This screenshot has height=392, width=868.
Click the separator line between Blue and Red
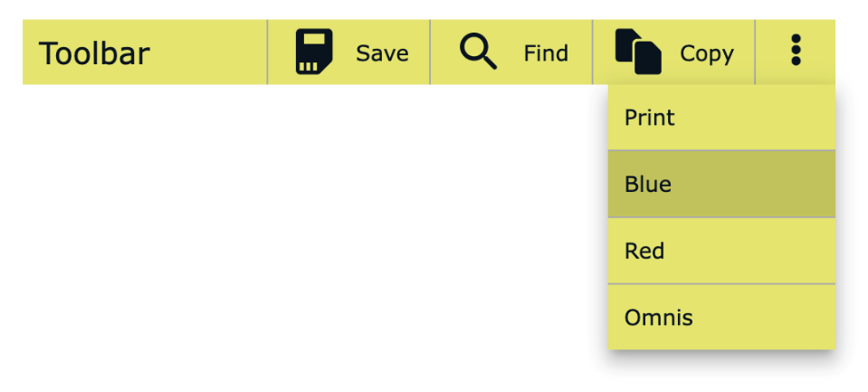721,217
